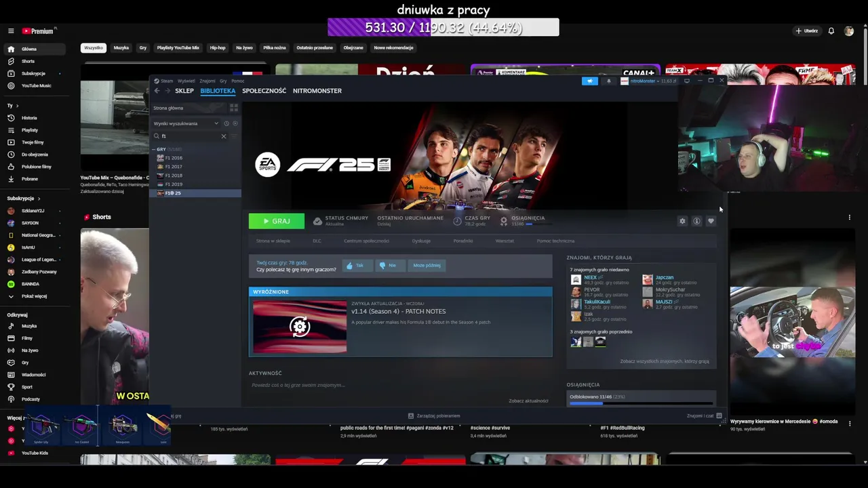The height and width of the screenshot is (488, 868).
Task: Select F1 2019 in library list
Action: point(195,184)
